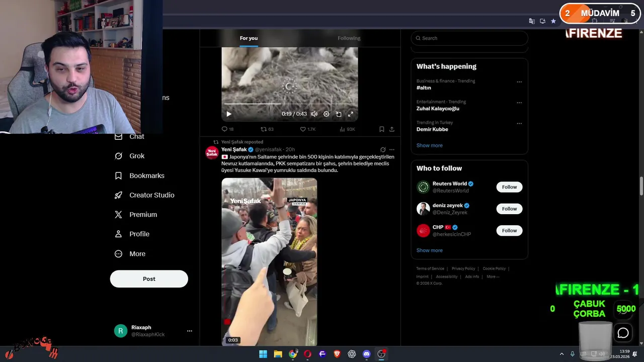Open Brave browser from the taskbar
Viewport: 644px width, 362px height.
pos(337,354)
